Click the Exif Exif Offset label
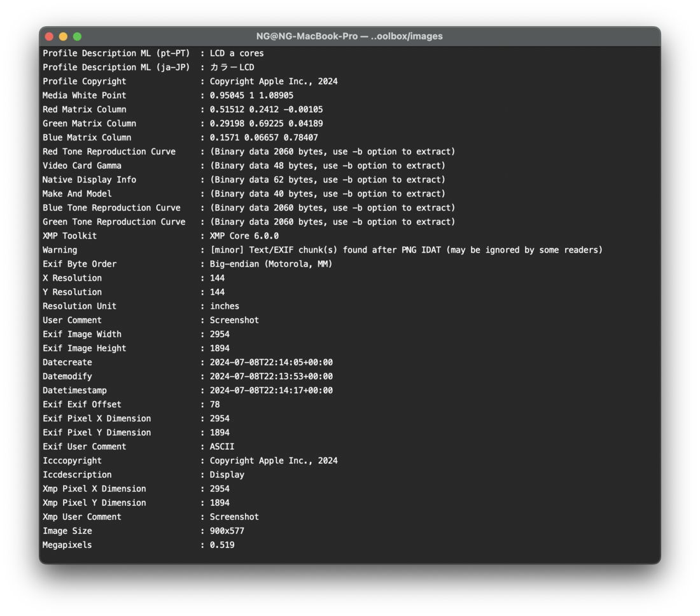Viewport: 700px width, 616px height. point(81,405)
